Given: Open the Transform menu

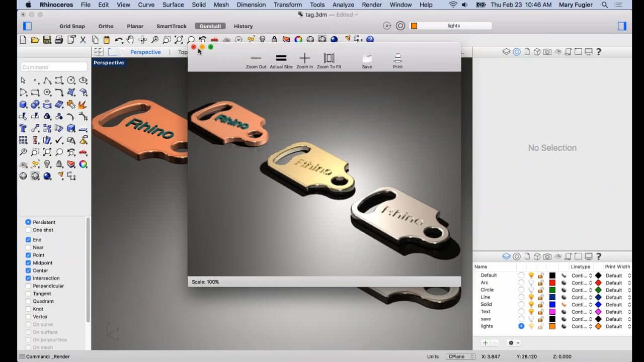Looking at the screenshot, I should (288, 5).
